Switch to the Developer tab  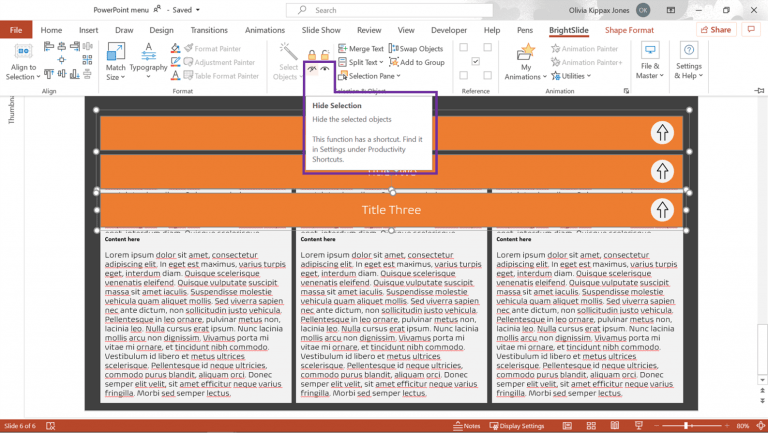coord(449,30)
